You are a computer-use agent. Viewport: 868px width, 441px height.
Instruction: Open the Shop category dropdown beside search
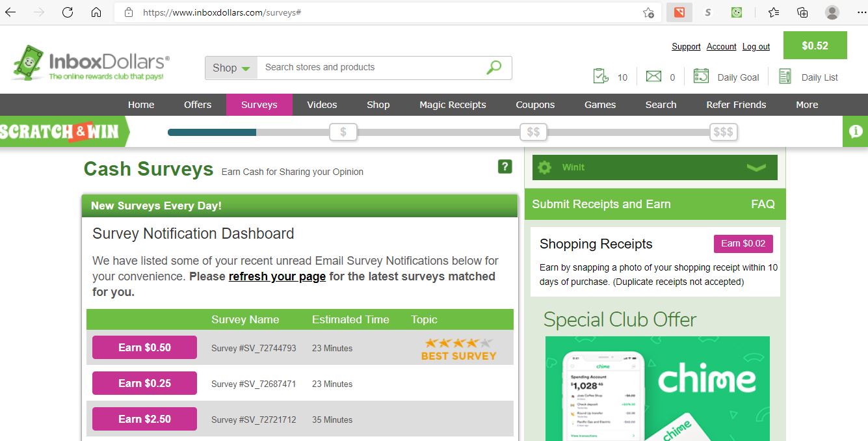tap(231, 68)
